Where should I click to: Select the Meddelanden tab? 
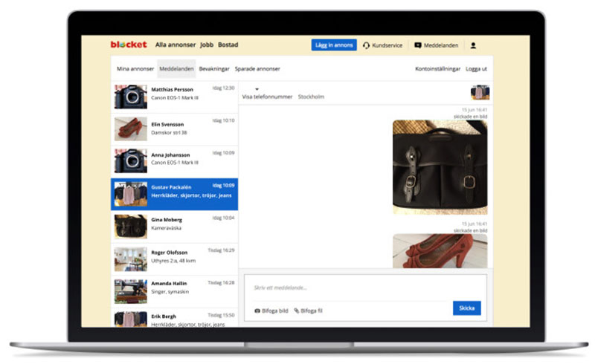176,69
